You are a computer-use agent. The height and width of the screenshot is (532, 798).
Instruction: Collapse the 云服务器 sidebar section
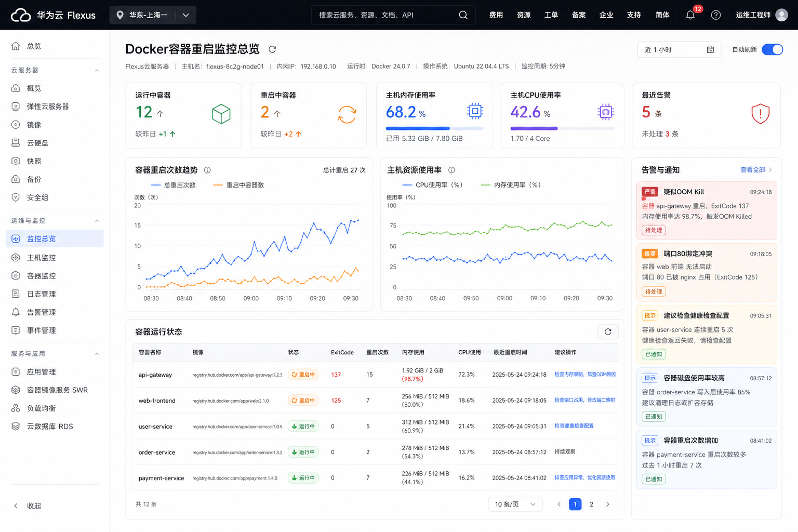(97, 70)
